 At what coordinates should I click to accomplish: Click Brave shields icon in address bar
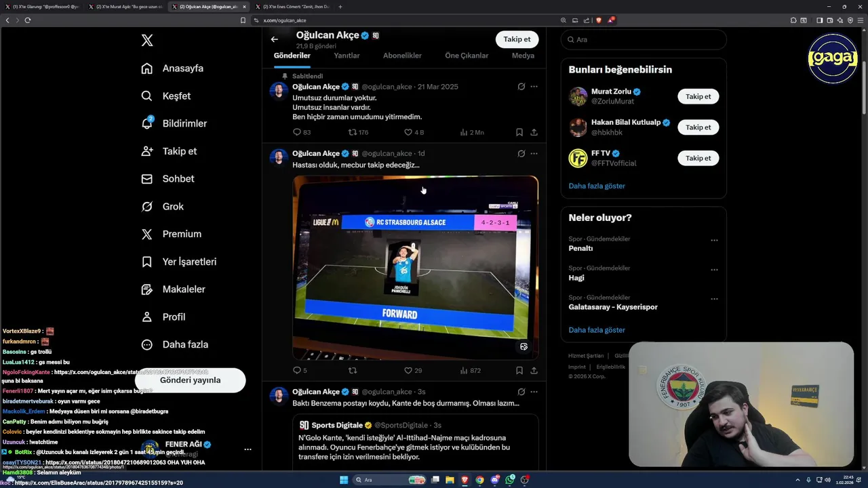pyautogui.click(x=598, y=20)
